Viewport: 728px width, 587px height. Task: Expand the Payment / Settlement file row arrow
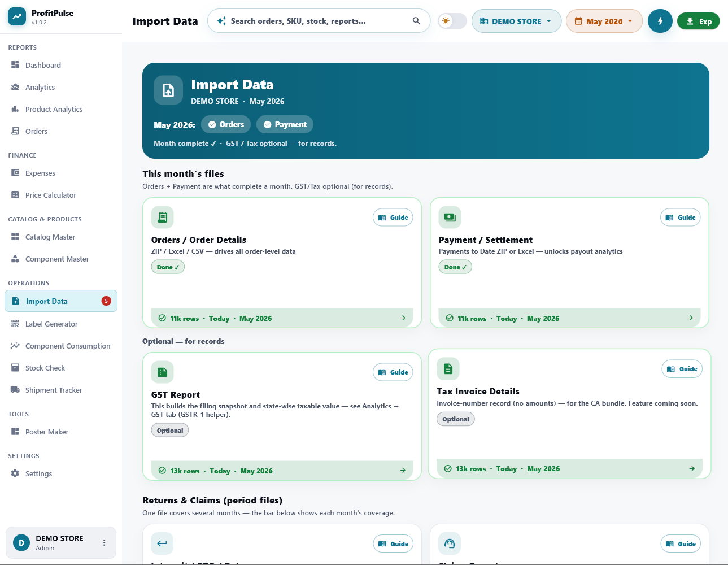[690, 318]
